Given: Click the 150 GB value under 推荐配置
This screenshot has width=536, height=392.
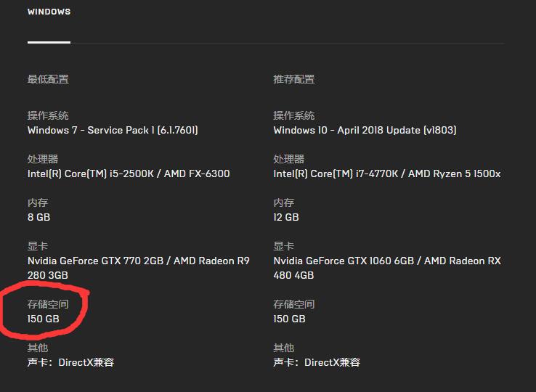Looking at the screenshot, I should [x=289, y=319].
